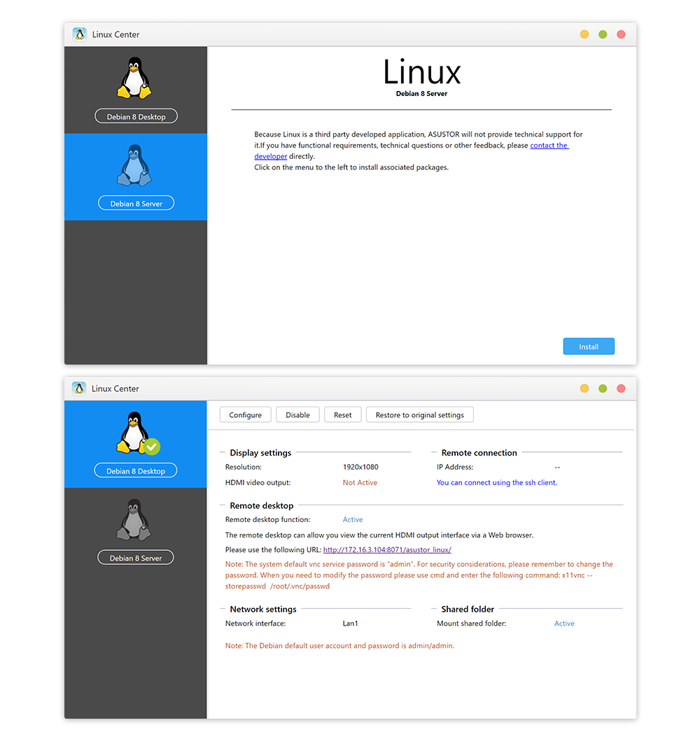Click the 'Network settings' section heading
This screenshot has width=700, height=746.
pos(263,610)
